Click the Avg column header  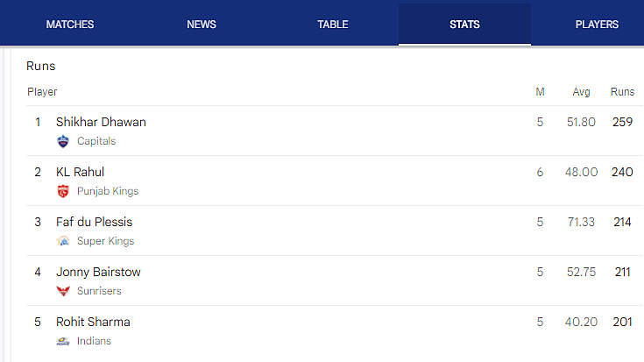click(581, 92)
